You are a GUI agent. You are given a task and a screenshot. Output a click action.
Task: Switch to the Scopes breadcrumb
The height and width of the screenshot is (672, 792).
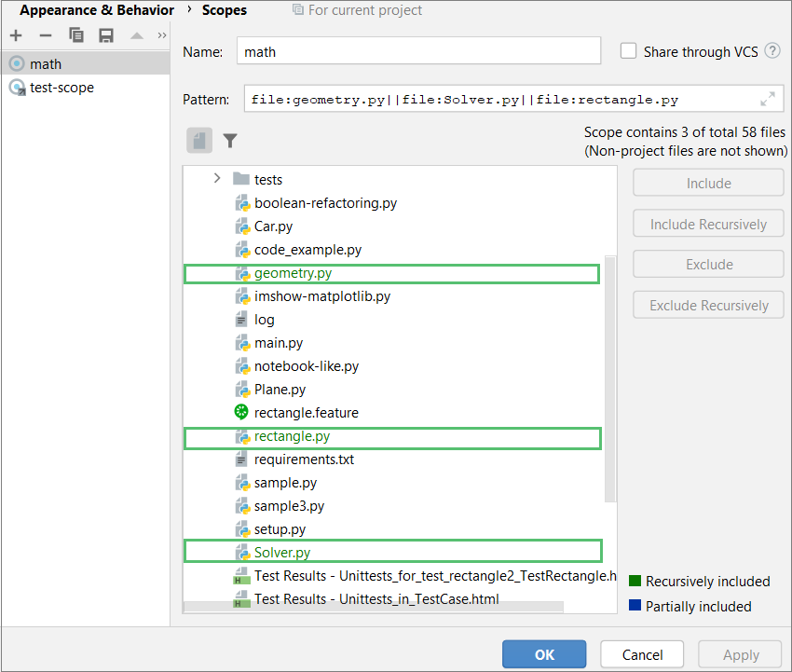pyautogui.click(x=224, y=10)
